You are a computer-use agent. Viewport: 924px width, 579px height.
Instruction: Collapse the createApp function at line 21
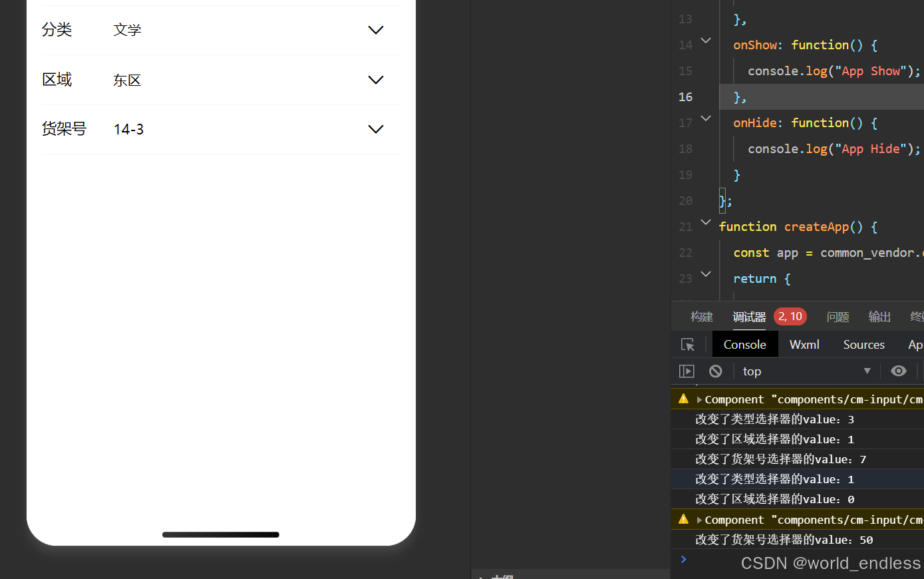point(706,222)
